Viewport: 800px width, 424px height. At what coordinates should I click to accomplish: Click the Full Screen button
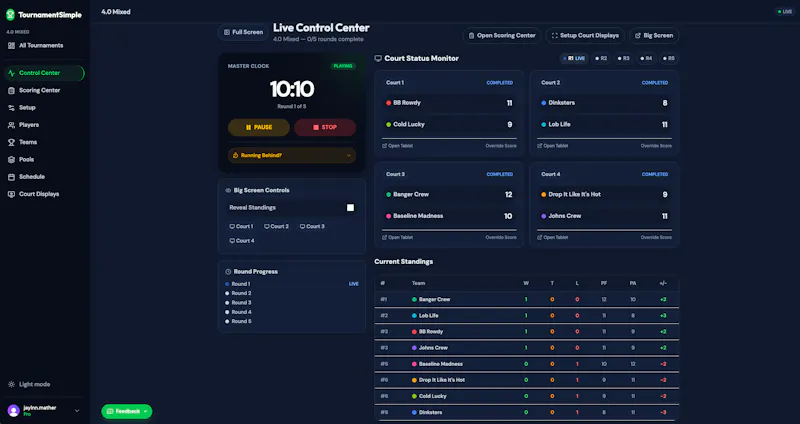(243, 32)
